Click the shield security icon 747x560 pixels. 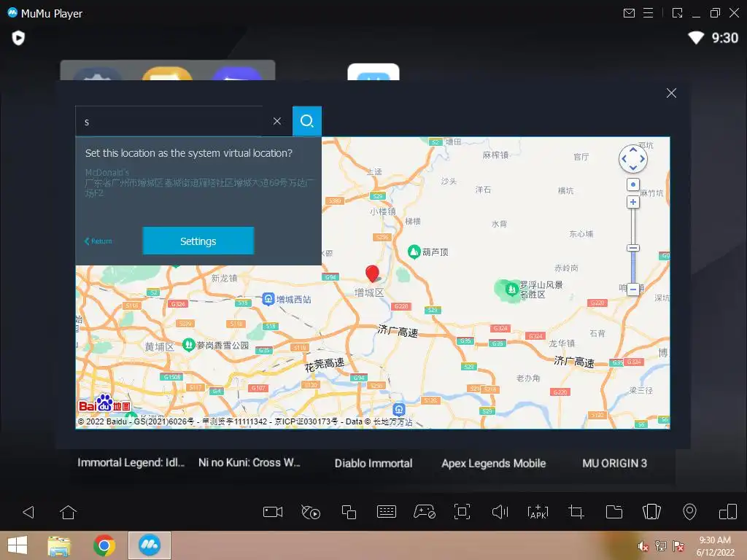click(18, 38)
